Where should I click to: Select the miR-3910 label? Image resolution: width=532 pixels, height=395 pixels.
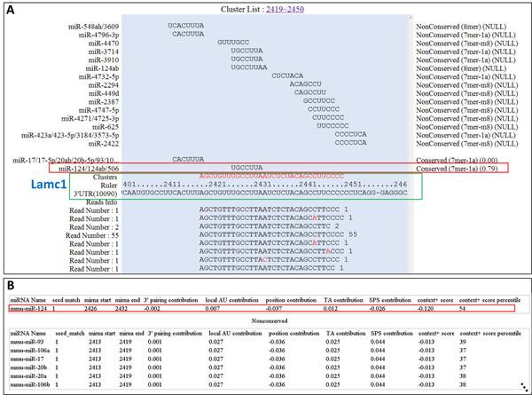[x=104, y=60]
